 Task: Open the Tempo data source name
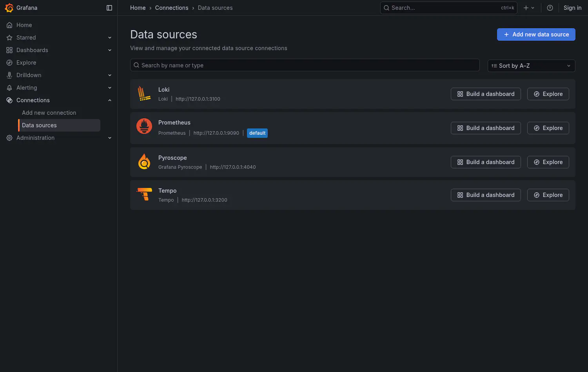pyautogui.click(x=167, y=191)
